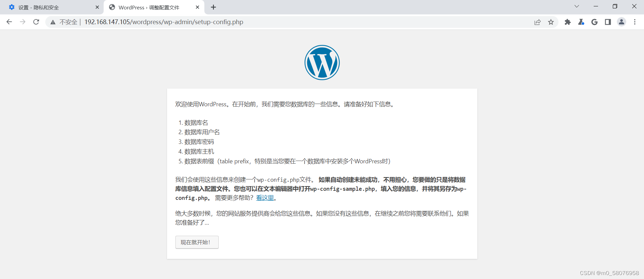Bookmark this page with the star icon
Viewport: 644px width, 279px height.
(x=551, y=22)
